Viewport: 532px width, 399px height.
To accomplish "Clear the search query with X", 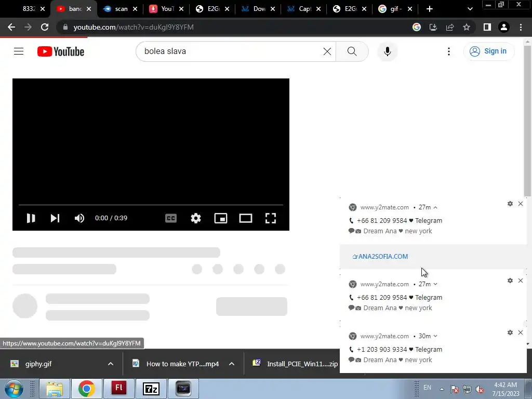I will (327, 51).
